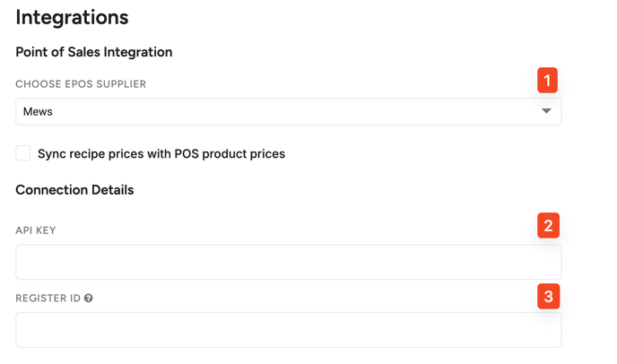This screenshot has height=364, width=617.
Task: Click the red number 2 badge
Action: [x=548, y=225]
